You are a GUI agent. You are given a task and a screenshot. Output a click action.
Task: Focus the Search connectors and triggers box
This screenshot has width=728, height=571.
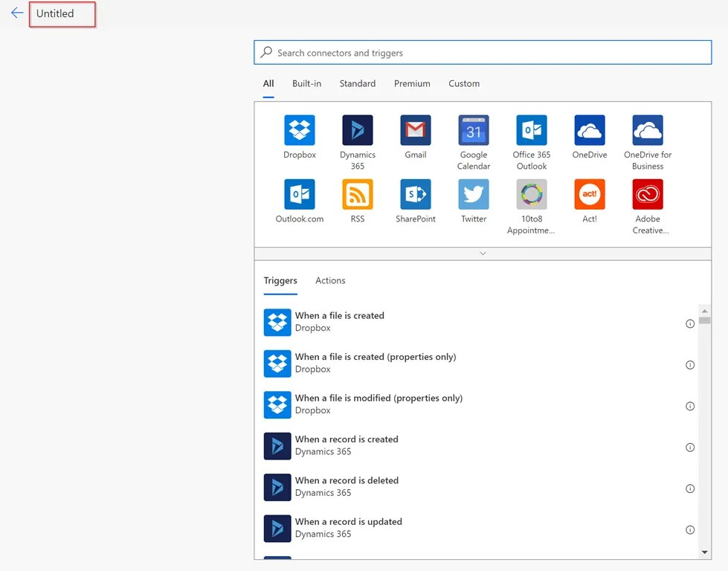point(483,53)
